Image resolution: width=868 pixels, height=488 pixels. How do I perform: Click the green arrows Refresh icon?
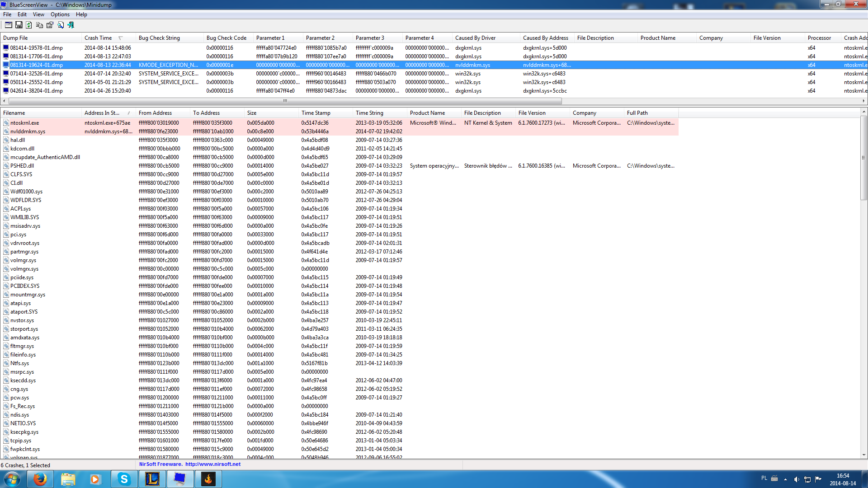[29, 25]
